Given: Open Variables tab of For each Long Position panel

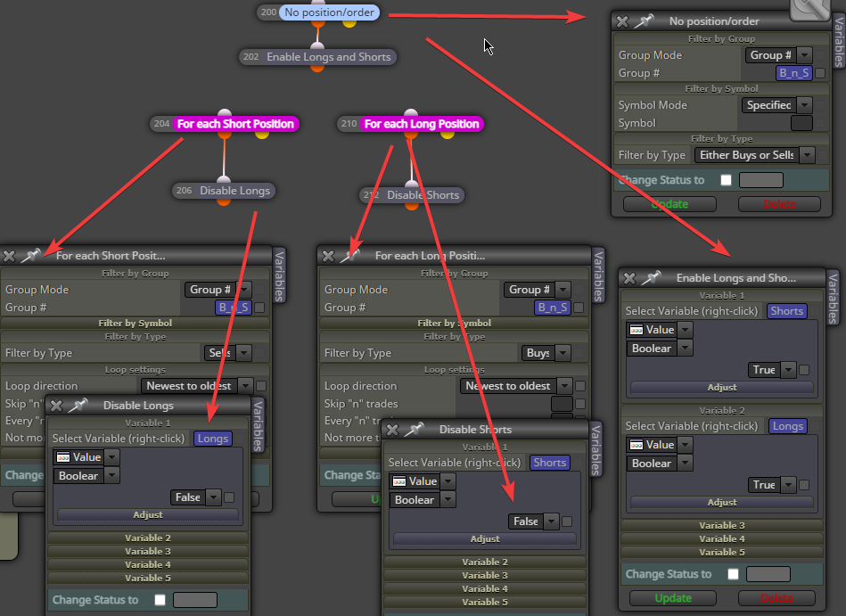Looking at the screenshot, I should click(x=598, y=275).
